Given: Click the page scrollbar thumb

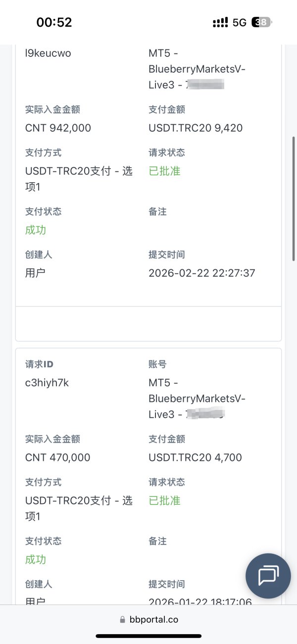Looking at the screenshot, I should pyautogui.click(x=295, y=198).
